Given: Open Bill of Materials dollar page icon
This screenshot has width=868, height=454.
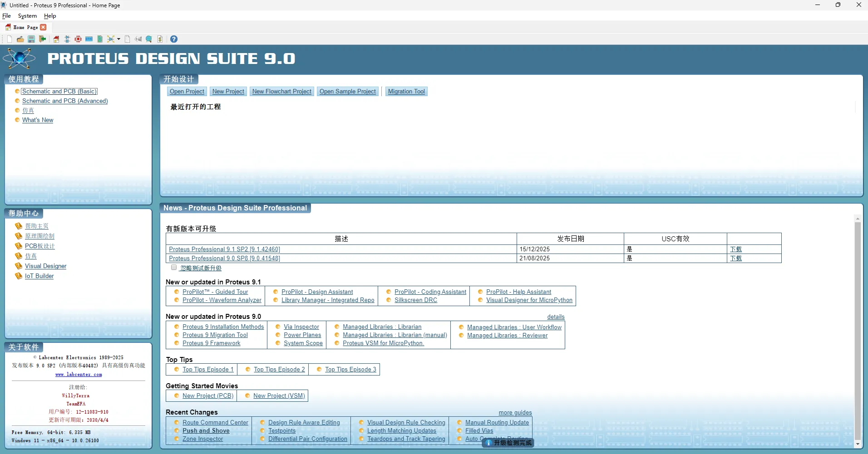Looking at the screenshot, I should pos(160,39).
